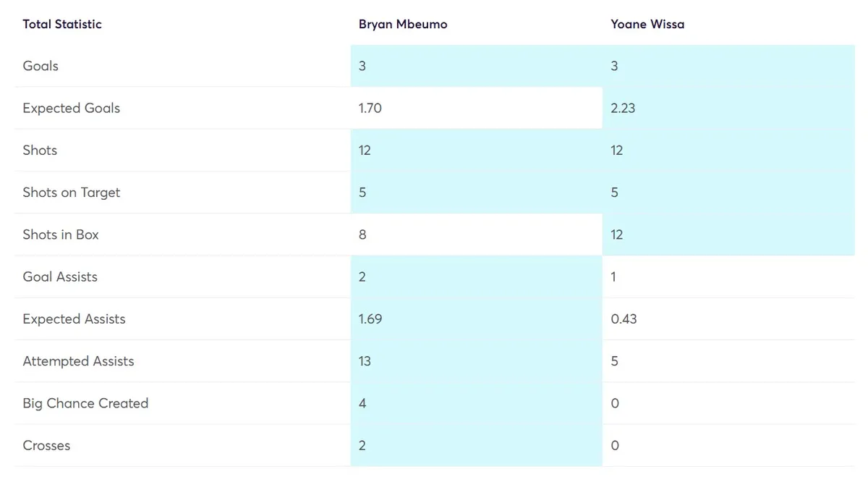
Task: Click the Bryan Mbeumo column header
Action: click(403, 24)
